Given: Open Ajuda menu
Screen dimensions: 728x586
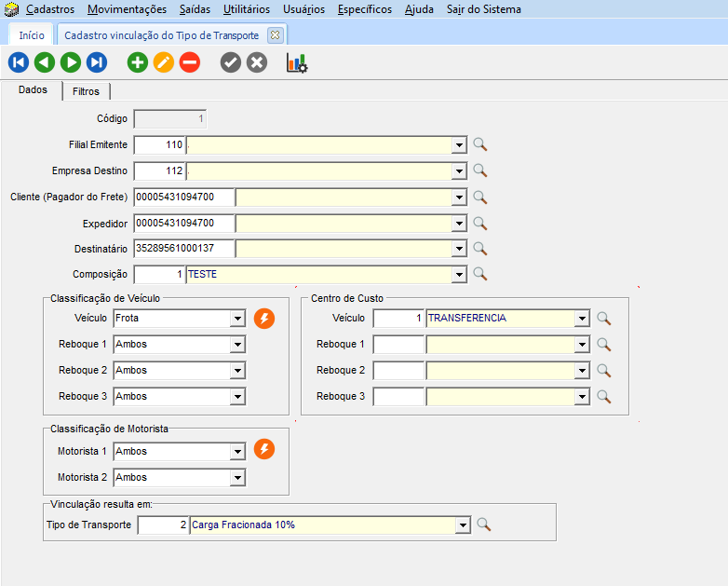Looking at the screenshot, I should click(419, 9).
